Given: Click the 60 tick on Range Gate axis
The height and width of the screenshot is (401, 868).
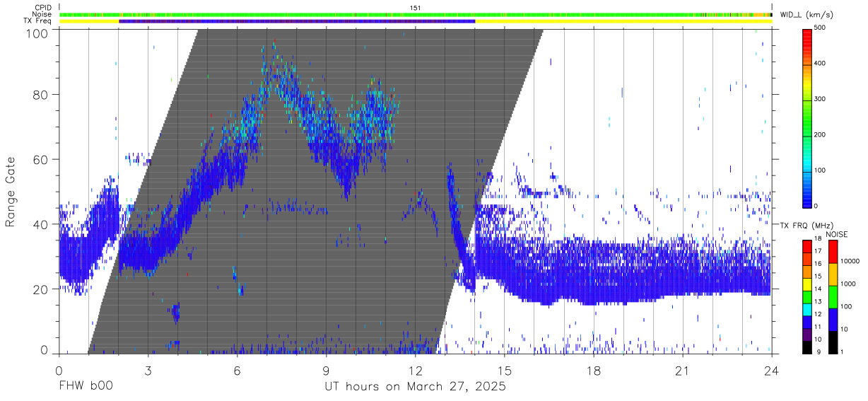Looking at the screenshot, I should point(42,160).
